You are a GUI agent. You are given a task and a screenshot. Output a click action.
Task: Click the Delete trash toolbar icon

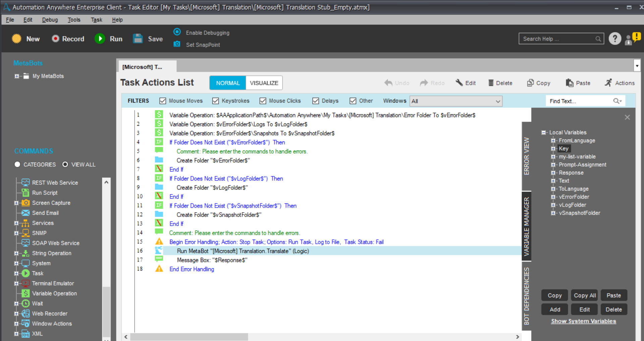click(491, 83)
